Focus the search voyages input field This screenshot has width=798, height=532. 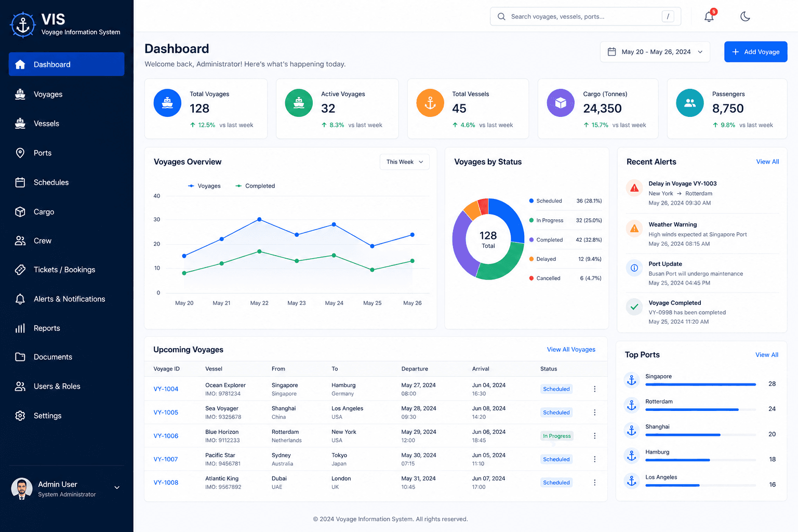586,17
